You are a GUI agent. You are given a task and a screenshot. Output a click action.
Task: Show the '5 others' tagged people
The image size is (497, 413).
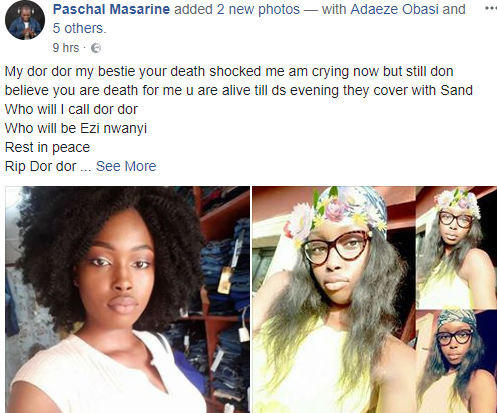click(79, 28)
